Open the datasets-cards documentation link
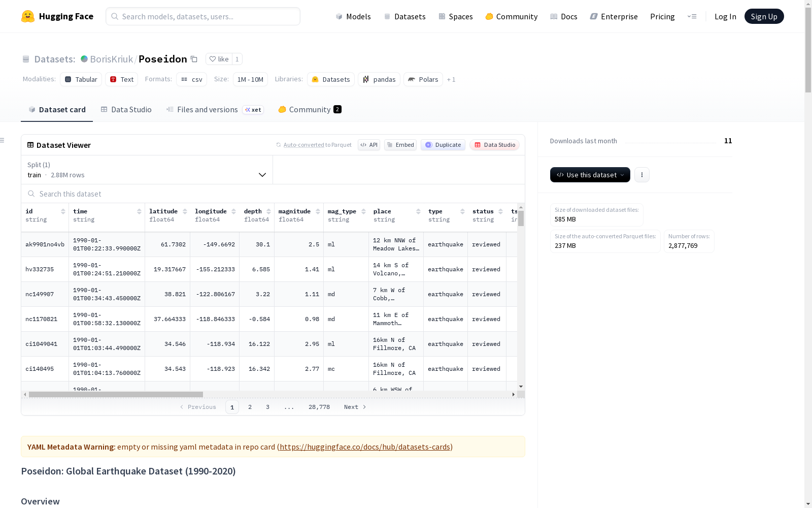 [x=365, y=447]
